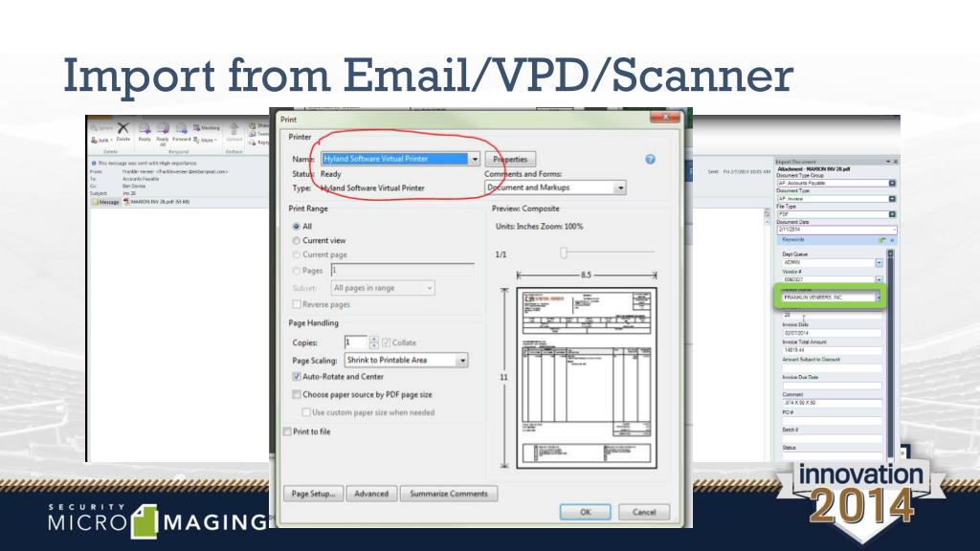The width and height of the screenshot is (980, 551).
Task: Select the Current page radio button
Action: 297,254
